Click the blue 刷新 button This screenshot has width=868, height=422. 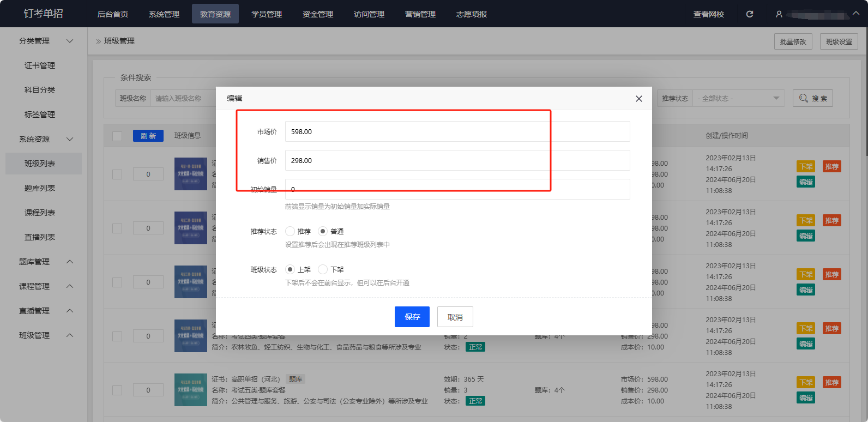(x=148, y=136)
